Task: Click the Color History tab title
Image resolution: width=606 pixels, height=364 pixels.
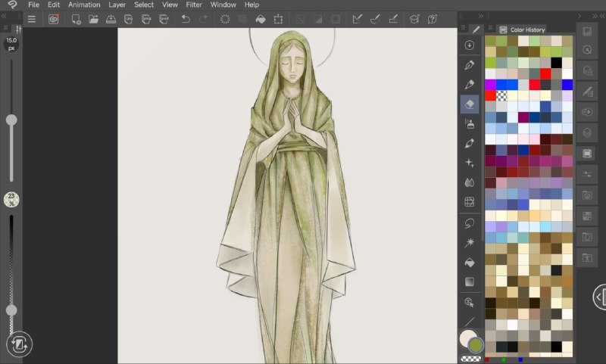Action: coord(527,30)
